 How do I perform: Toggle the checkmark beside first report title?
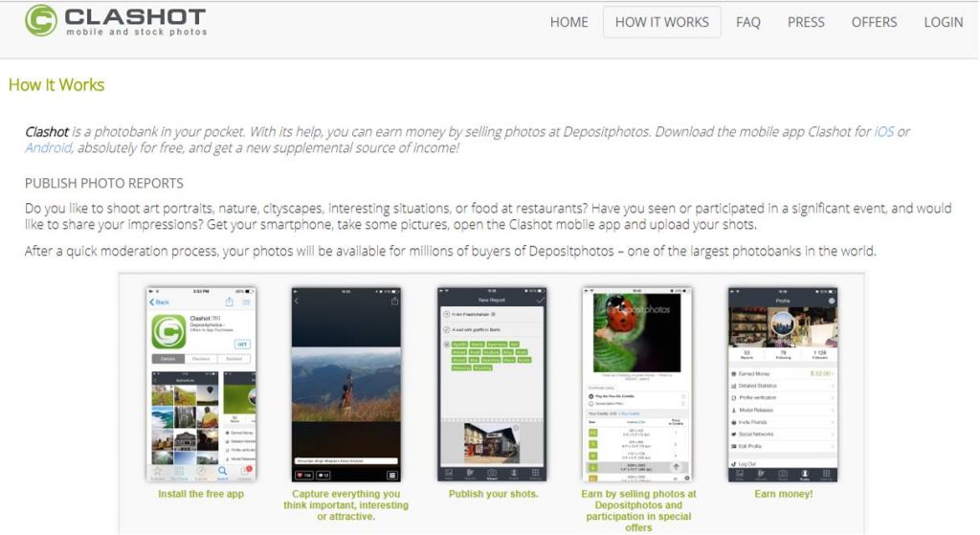[446, 313]
